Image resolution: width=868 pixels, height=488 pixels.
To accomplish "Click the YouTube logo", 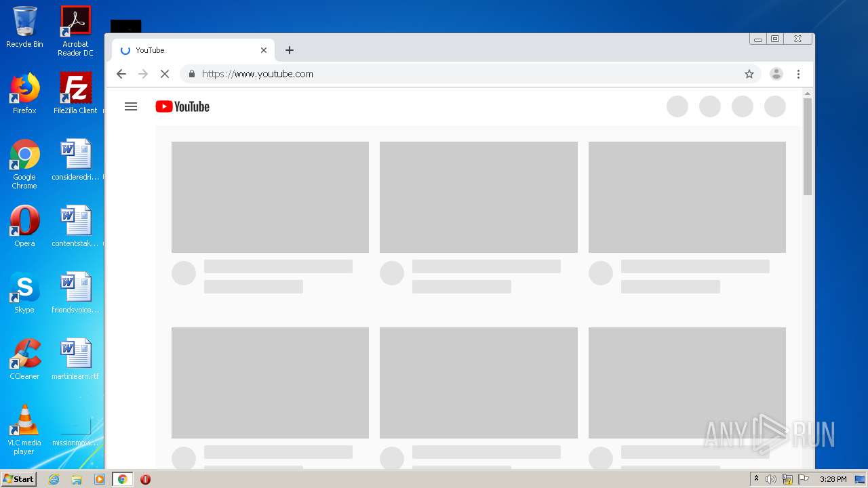I will point(182,106).
